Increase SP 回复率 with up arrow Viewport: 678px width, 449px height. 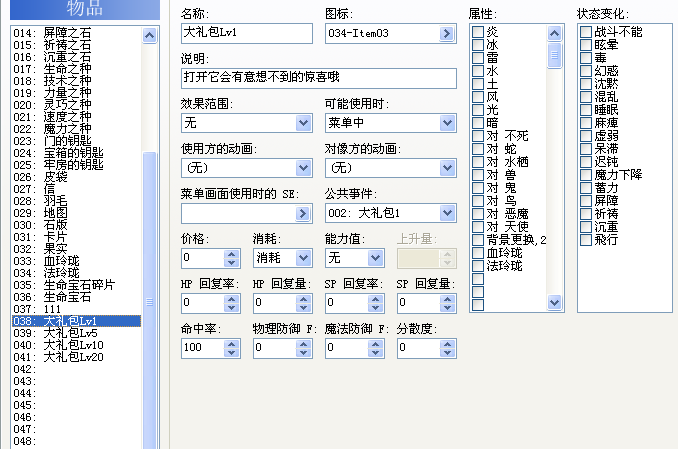point(376,299)
